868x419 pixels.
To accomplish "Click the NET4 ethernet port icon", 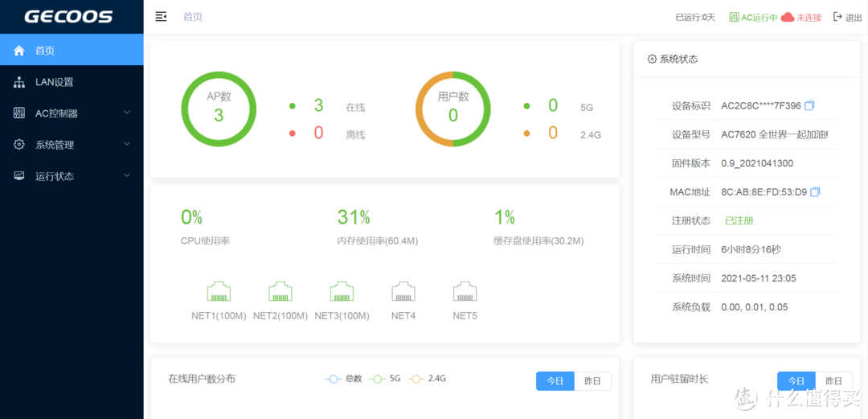I will [403, 291].
